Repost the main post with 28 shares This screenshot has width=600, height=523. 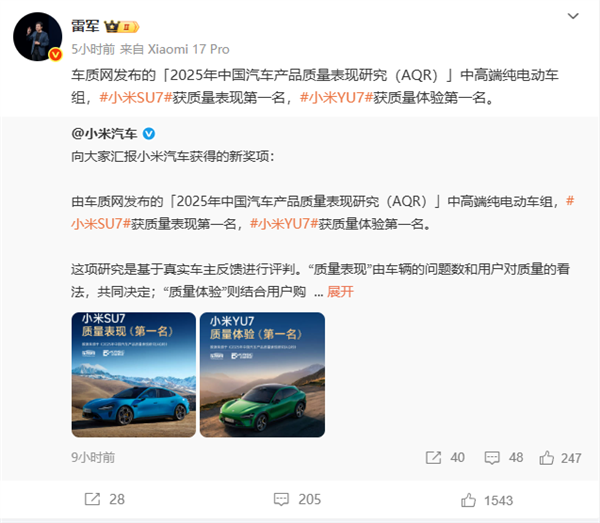pos(104,499)
